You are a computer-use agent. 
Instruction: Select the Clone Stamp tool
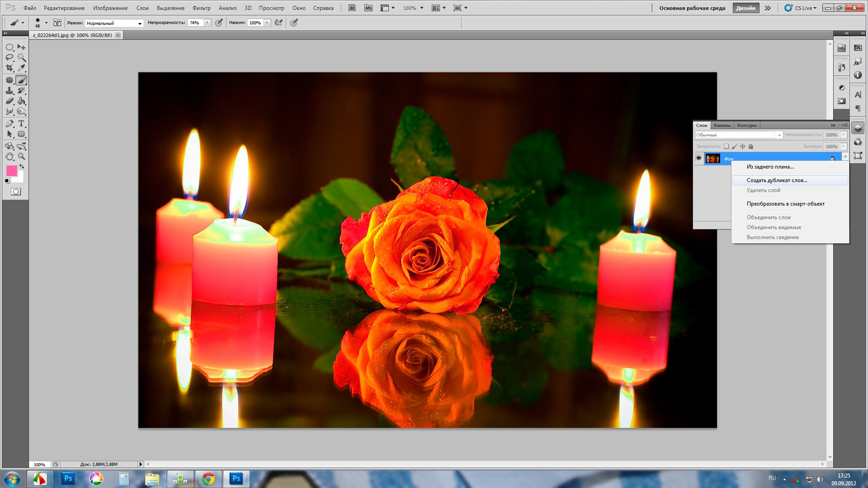[x=9, y=91]
